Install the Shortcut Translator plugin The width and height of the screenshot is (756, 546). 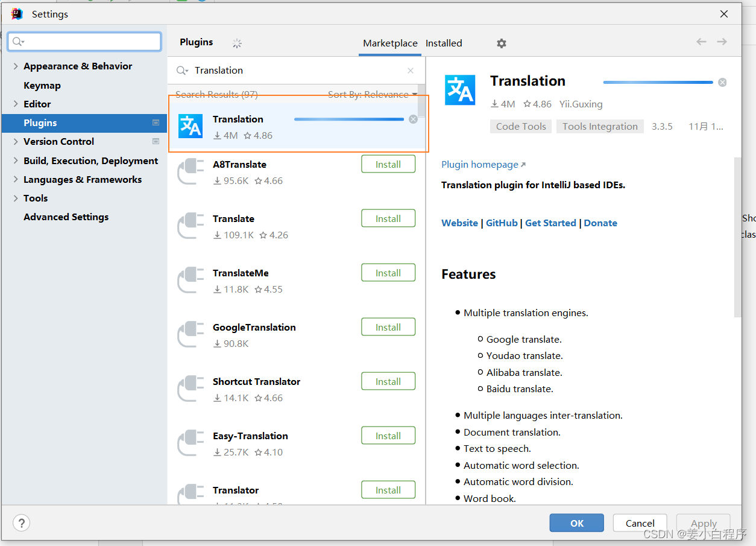point(388,381)
